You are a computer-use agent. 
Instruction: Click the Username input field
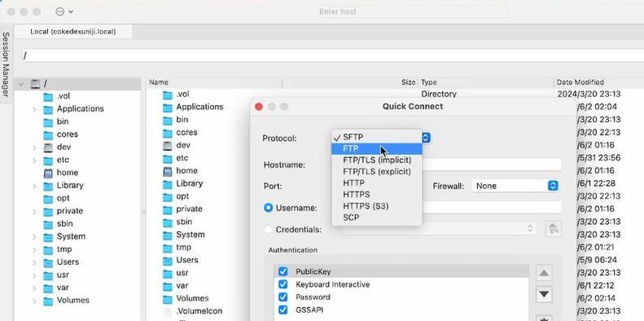pyautogui.click(x=492, y=208)
